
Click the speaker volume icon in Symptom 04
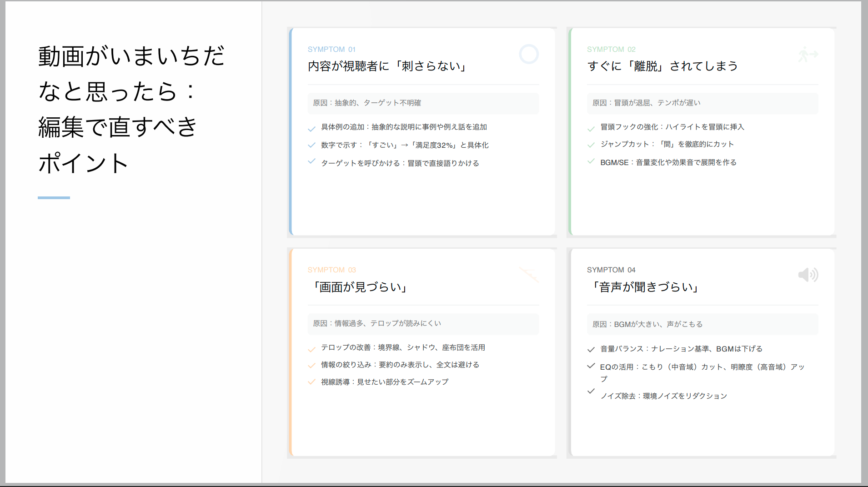coord(808,275)
